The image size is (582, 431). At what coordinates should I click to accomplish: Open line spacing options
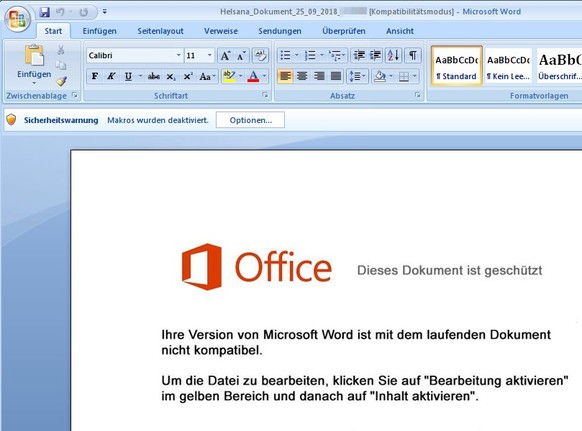[357, 76]
